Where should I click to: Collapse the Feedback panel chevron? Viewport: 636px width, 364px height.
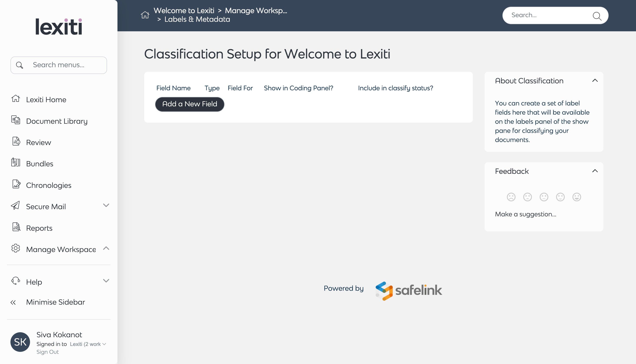pyautogui.click(x=595, y=171)
